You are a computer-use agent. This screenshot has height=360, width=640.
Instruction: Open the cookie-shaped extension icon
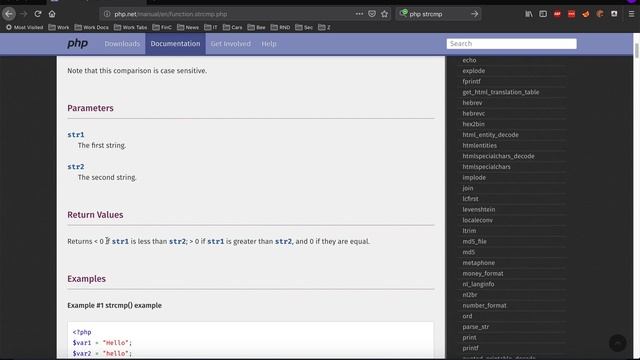coord(600,14)
